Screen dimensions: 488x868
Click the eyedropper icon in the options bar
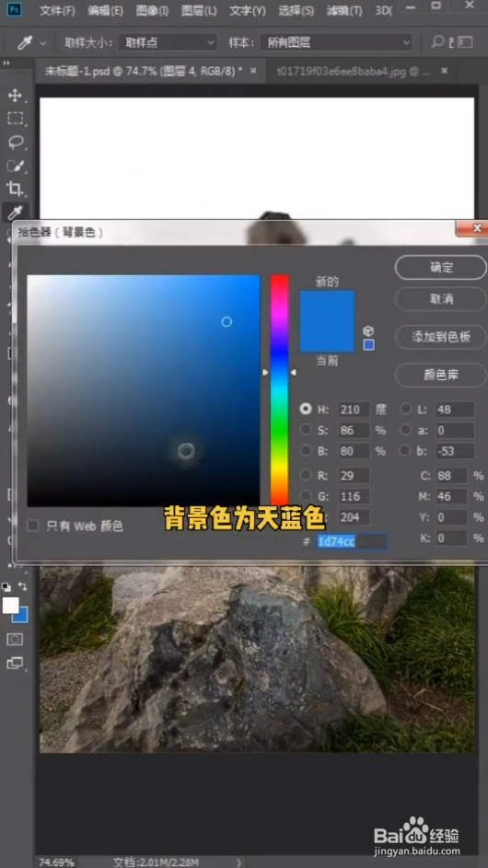pyautogui.click(x=24, y=42)
